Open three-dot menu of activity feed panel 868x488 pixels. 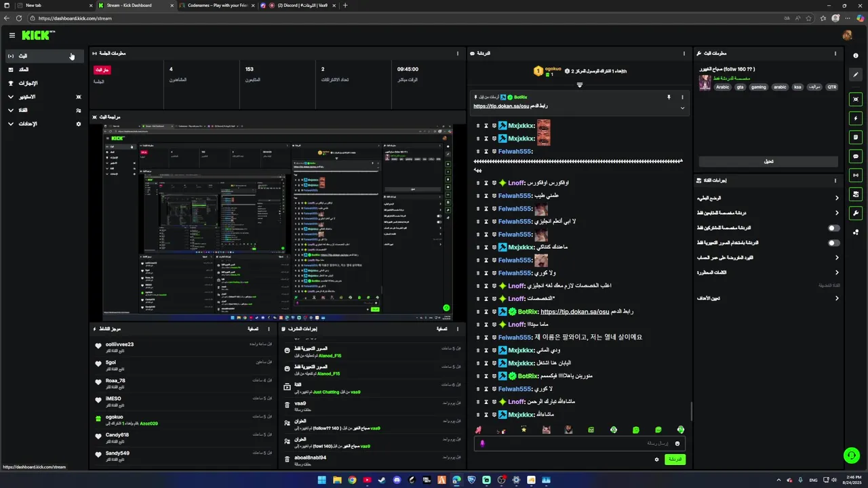point(270,329)
